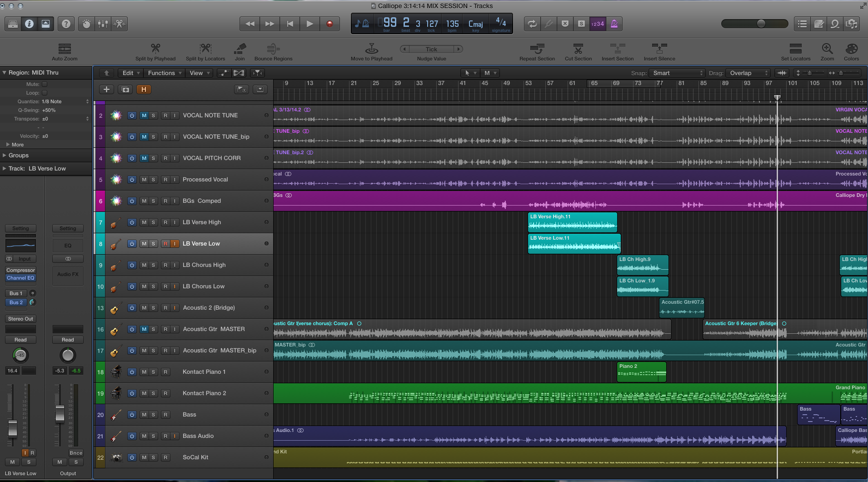This screenshot has height=482, width=868.
Task: Toggle the Metronome click icon
Action: click(614, 24)
